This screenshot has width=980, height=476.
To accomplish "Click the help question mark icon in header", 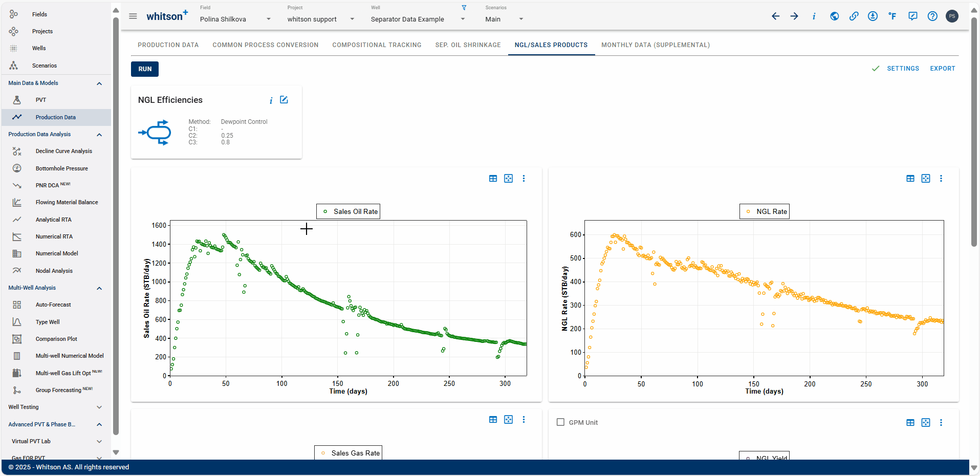I will 932,16.
